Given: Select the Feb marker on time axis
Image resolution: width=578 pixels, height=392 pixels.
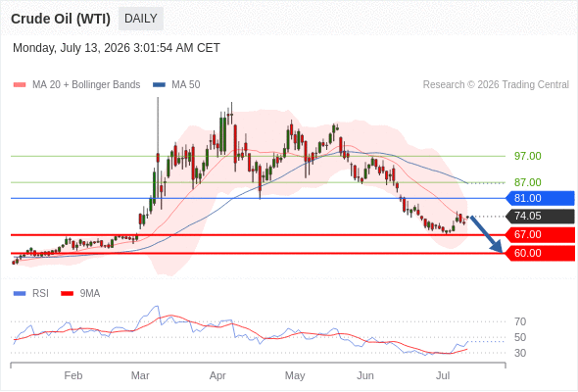Looking at the screenshot, I should [x=73, y=375].
